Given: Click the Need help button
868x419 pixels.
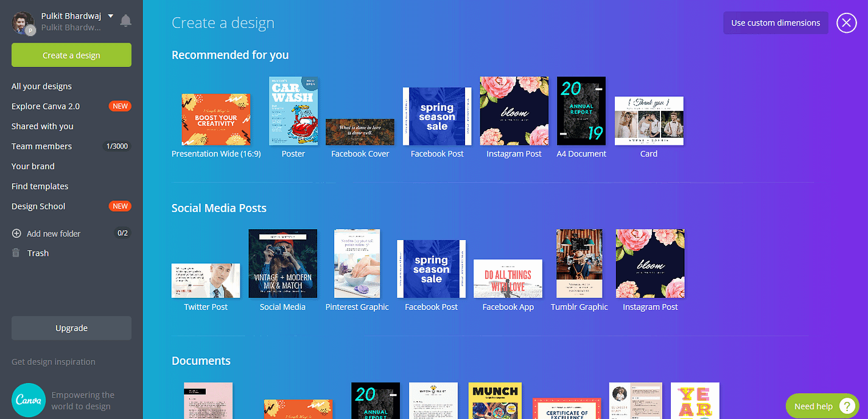Looking at the screenshot, I should coord(822,406).
